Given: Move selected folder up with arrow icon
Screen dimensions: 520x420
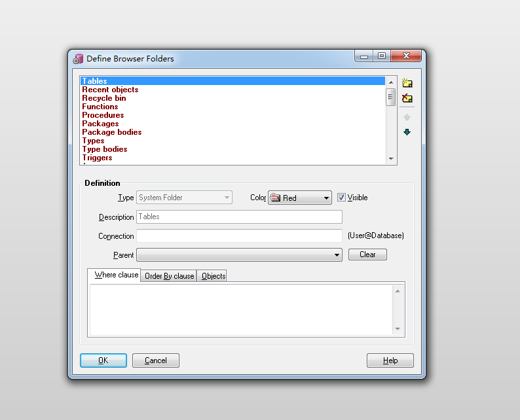Looking at the screenshot, I should click(x=407, y=117).
